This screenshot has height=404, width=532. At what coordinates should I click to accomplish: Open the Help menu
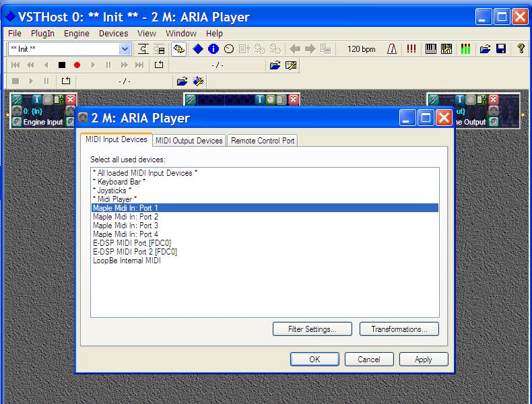point(214,33)
